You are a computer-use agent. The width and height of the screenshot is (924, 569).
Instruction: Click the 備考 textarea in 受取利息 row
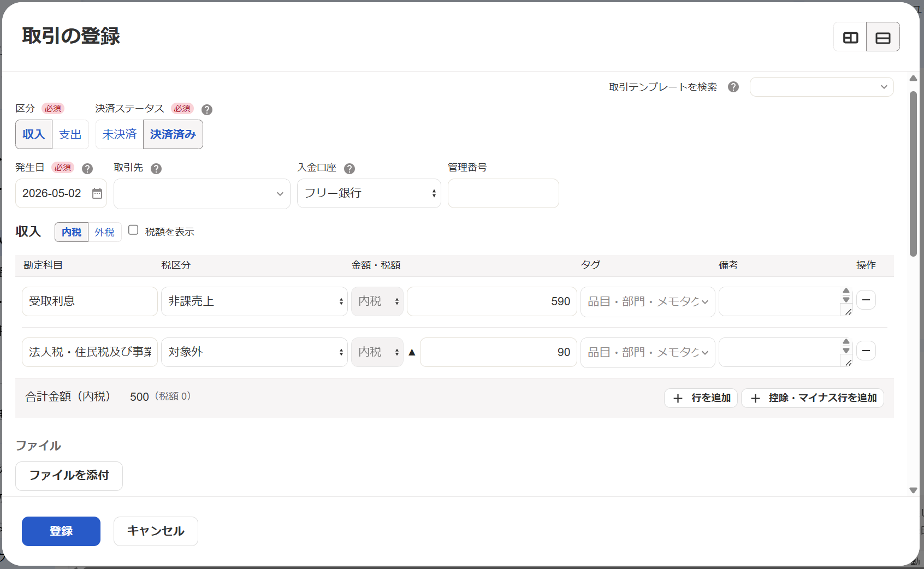[785, 301]
